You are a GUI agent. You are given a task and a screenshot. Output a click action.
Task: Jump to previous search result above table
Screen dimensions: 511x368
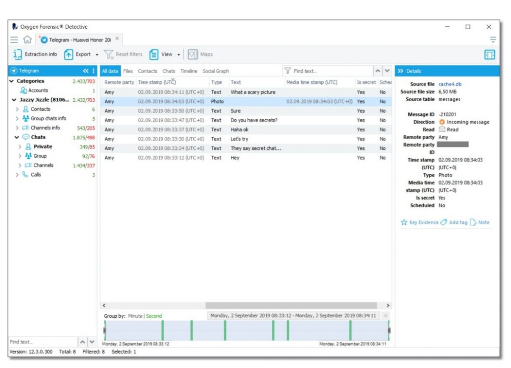click(378, 71)
